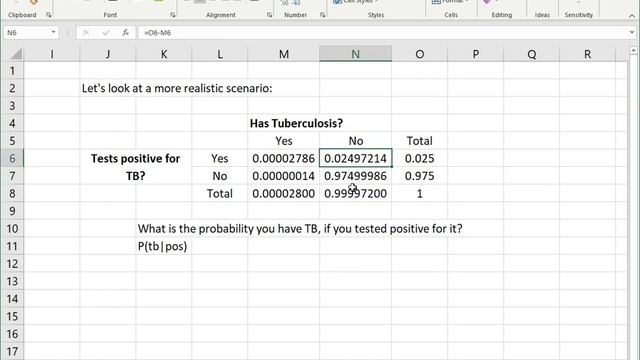This screenshot has width=640, height=360.
Task: Select row 7 header
Action: [12, 176]
